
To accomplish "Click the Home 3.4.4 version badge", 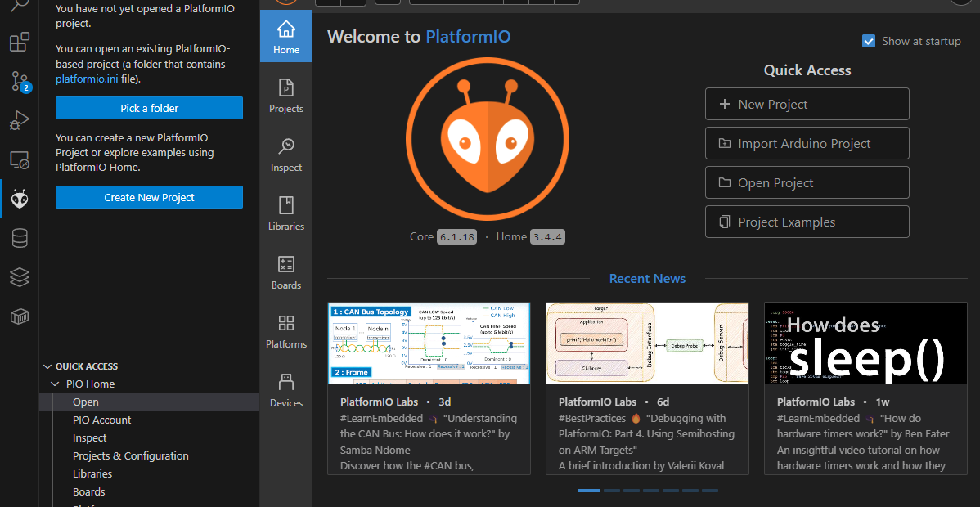I will coord(548,237).
